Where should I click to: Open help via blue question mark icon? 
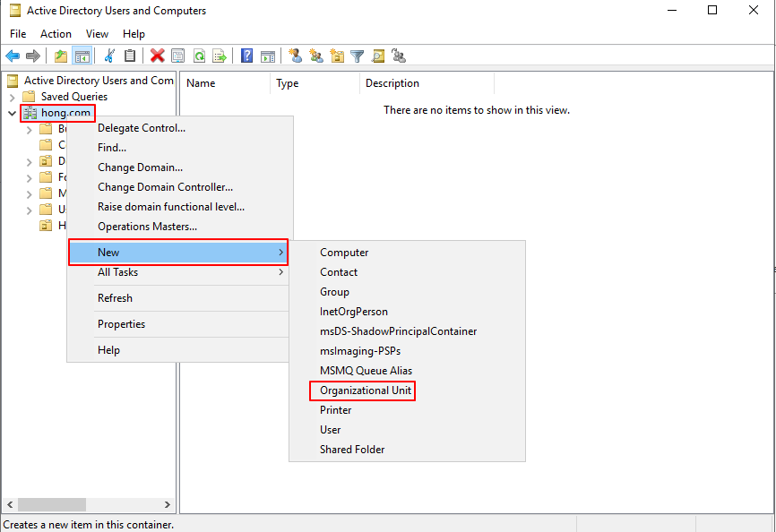246,56
